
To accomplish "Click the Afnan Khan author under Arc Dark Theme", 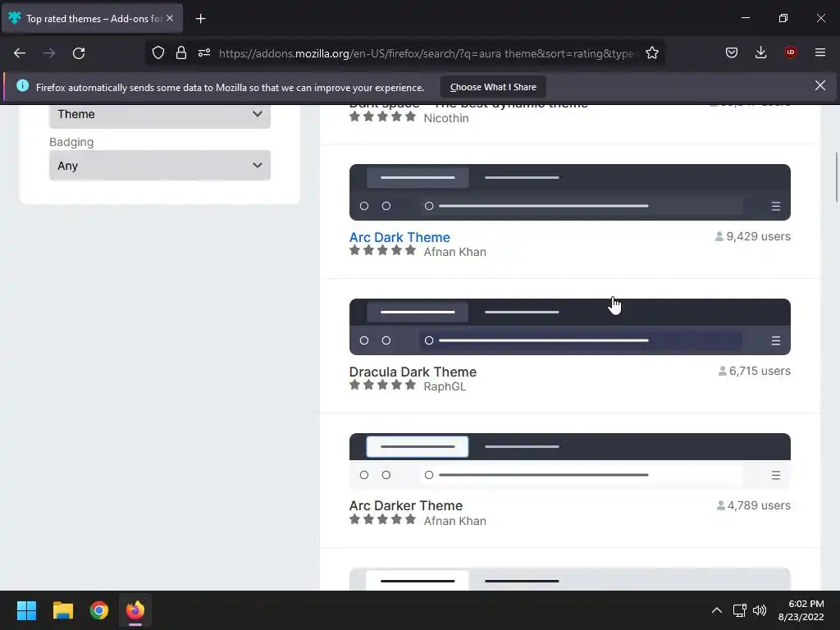I will (x=454, y=252).
